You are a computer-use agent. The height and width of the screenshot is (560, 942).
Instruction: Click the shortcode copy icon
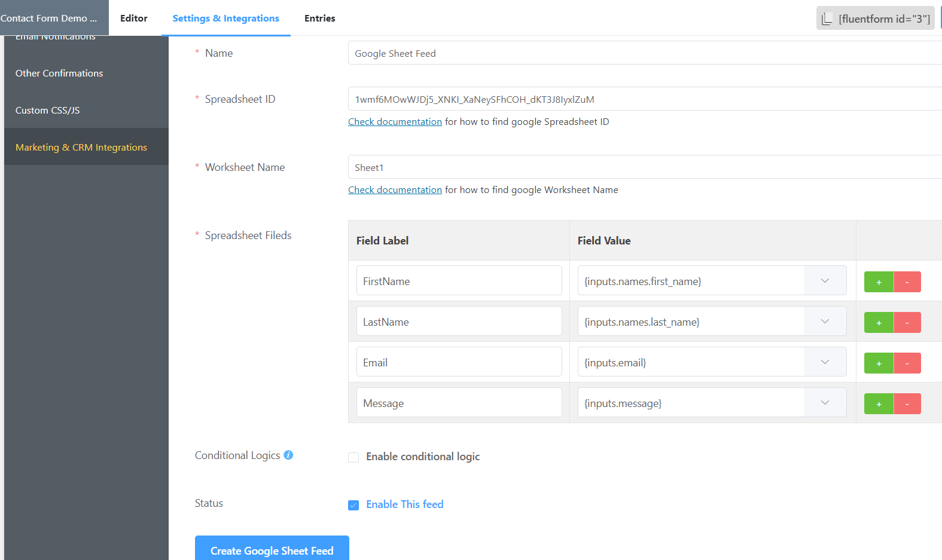(827, 19)
